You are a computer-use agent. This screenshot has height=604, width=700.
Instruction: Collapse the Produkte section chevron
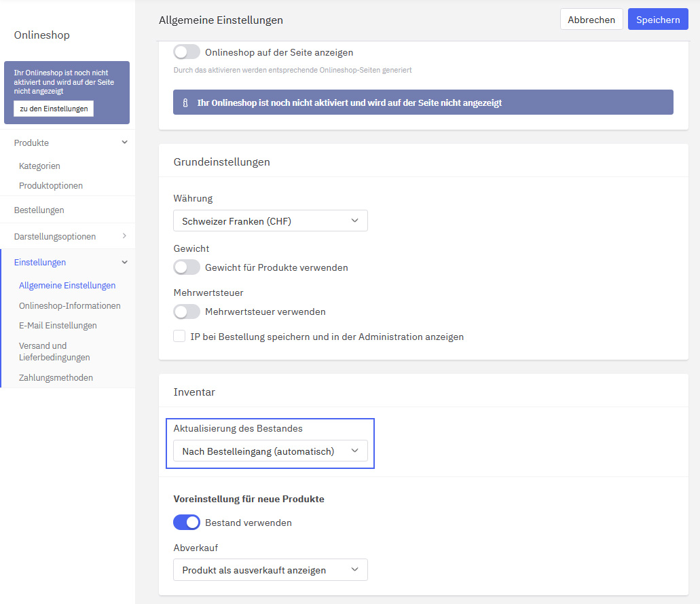[124, 143]
